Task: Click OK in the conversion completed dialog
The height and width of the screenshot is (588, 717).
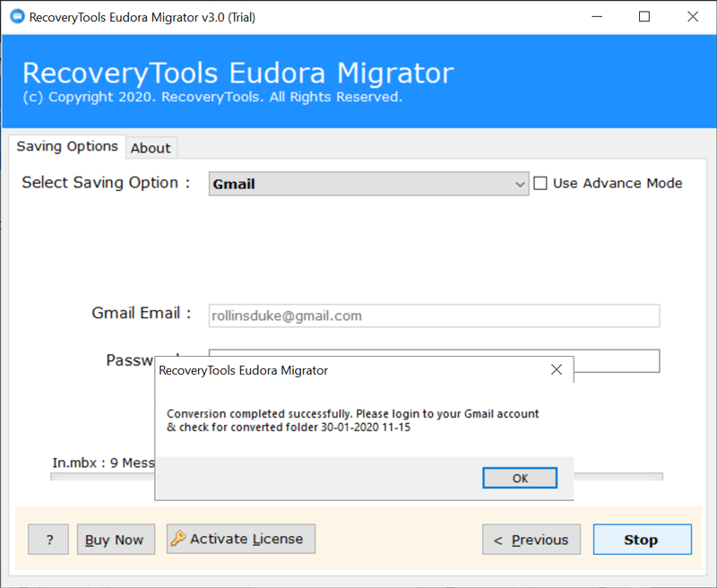Action: pyautogui.click(x=520, y=479)
